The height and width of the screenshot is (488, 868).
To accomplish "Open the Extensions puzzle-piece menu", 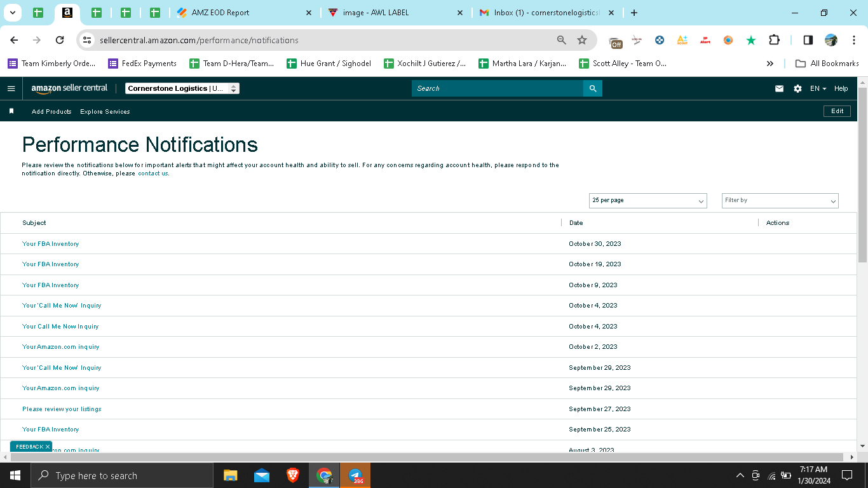I will click(774, 40).
